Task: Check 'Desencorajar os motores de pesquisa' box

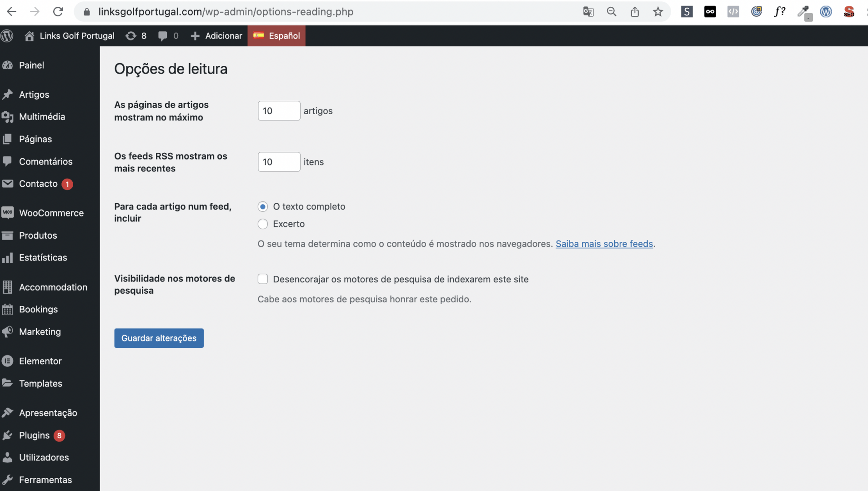Action: click(x=263, y=279)
